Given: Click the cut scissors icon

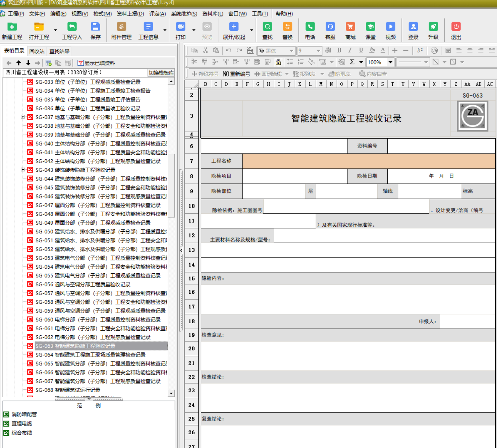Looking at the screenshot, I should 206,51.
